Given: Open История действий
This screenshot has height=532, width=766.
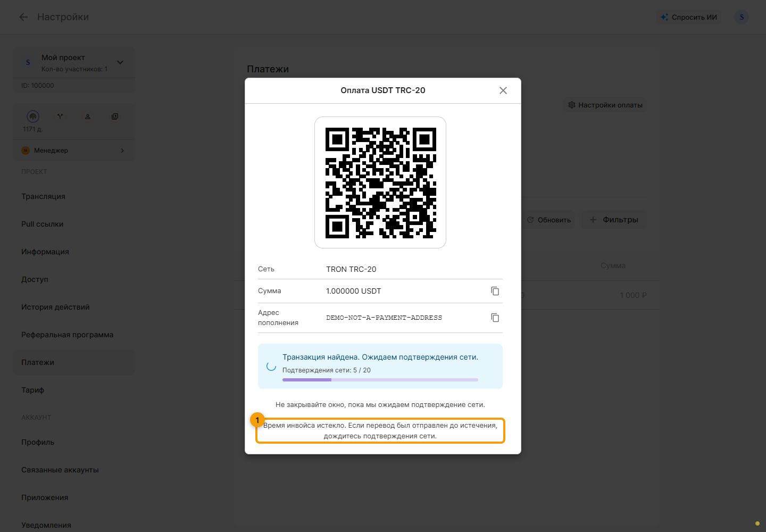Looking at the screenshot, I should pos(74,307).
